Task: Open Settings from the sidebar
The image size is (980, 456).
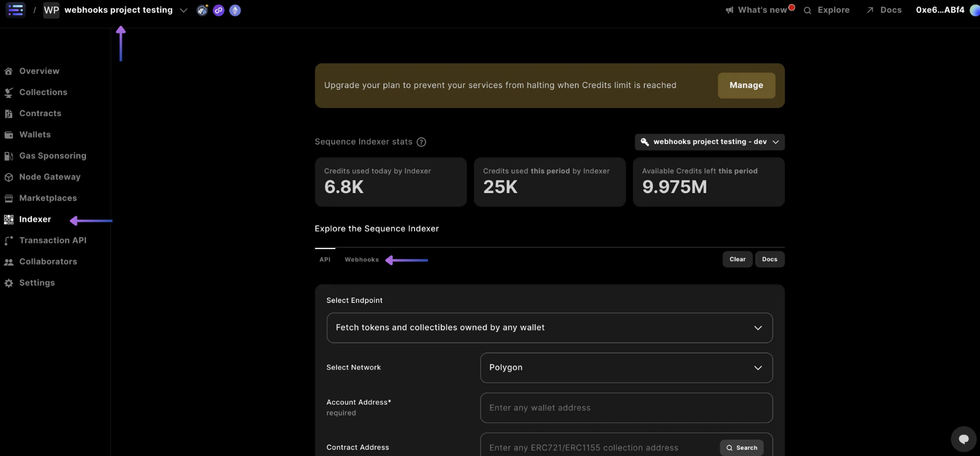Action: [37, 283]
